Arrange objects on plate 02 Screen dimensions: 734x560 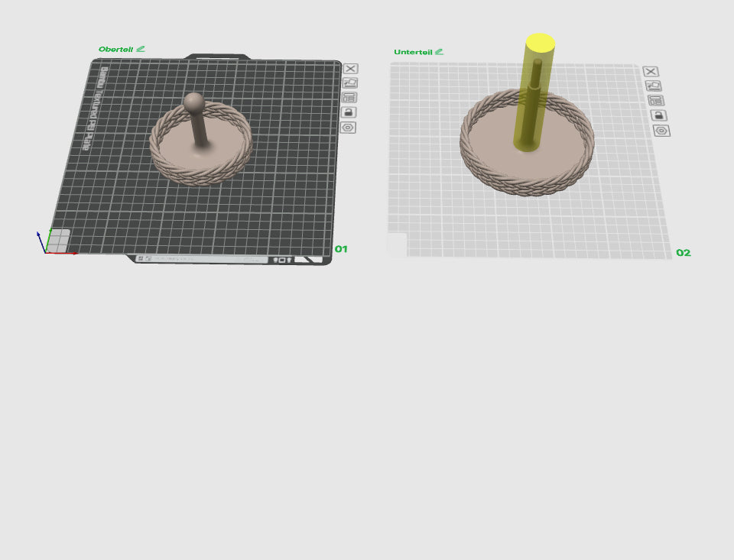pos(656,100)
